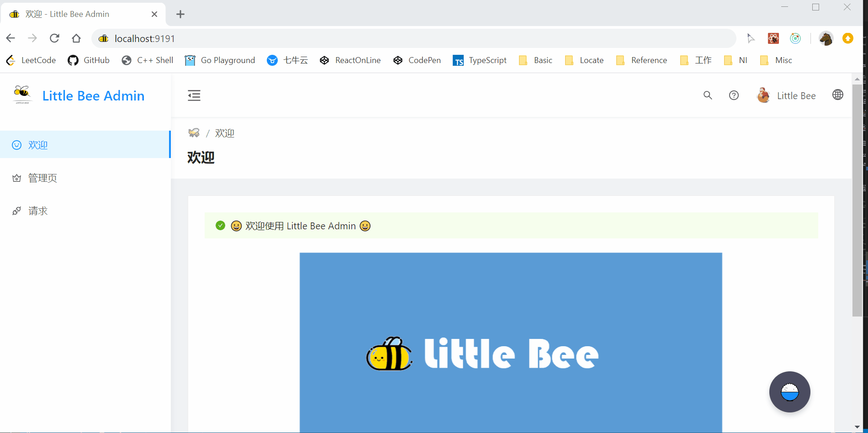This screenshot has height=433, width=868.
Task: Open the horse avatar browser profile
Action: [x=826, y=38]
